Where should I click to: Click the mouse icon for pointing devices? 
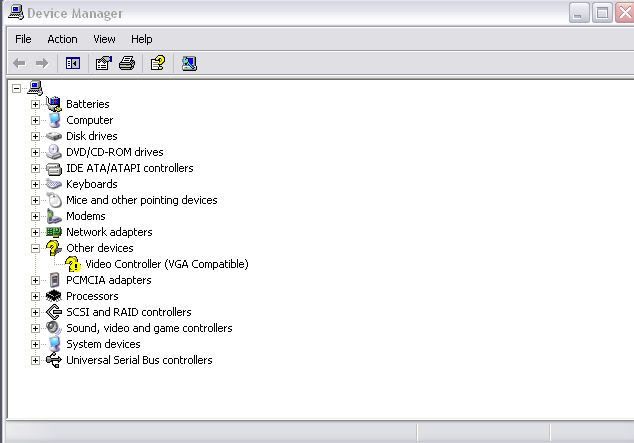pyautogui.click(x=54, y=200)
